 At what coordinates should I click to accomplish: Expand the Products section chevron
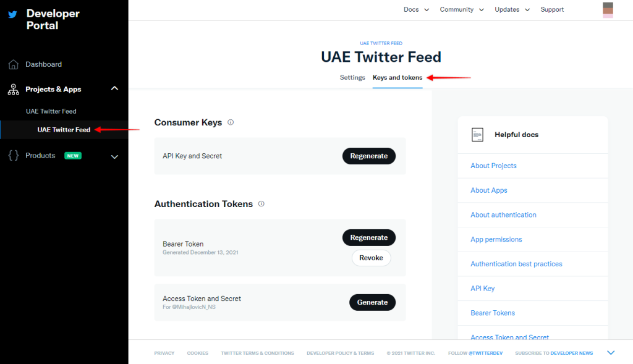click(114, 157)
